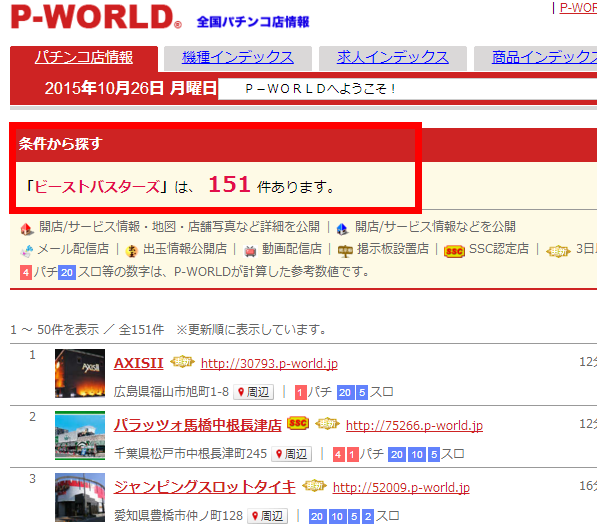Click update badge beside ジャンピングスロットタイキ

314,486
